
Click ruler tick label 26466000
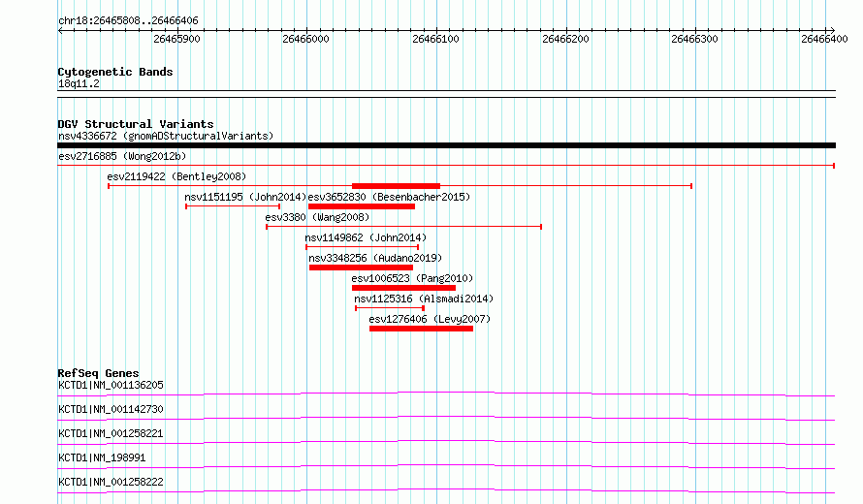click(x=306, y=39)
